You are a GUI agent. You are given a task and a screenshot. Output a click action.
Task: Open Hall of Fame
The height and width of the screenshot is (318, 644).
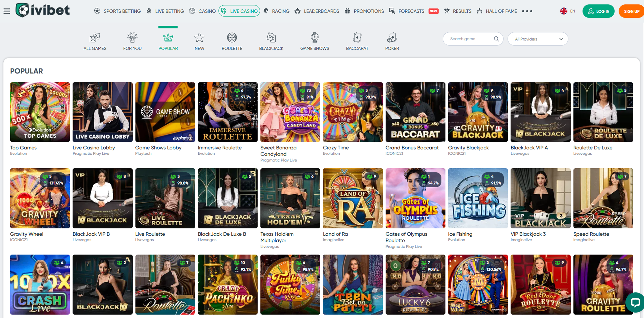(x=497, y=11)
